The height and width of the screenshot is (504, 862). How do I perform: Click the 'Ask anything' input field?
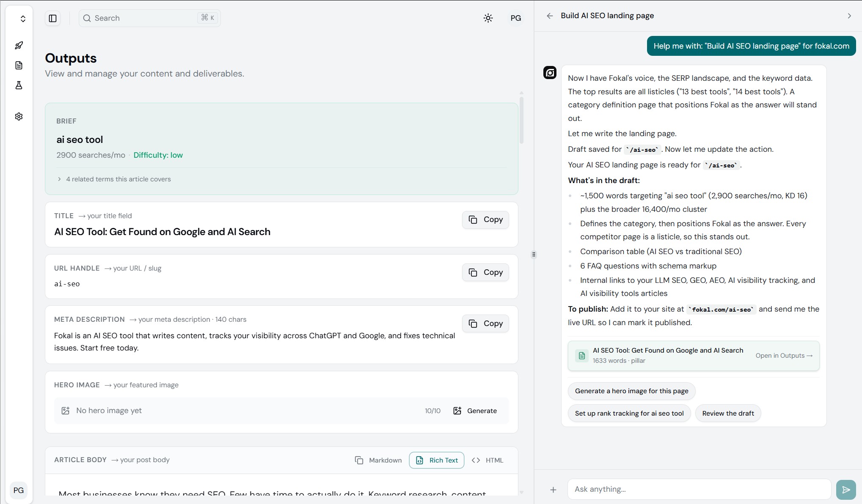[x=698, y=489]
